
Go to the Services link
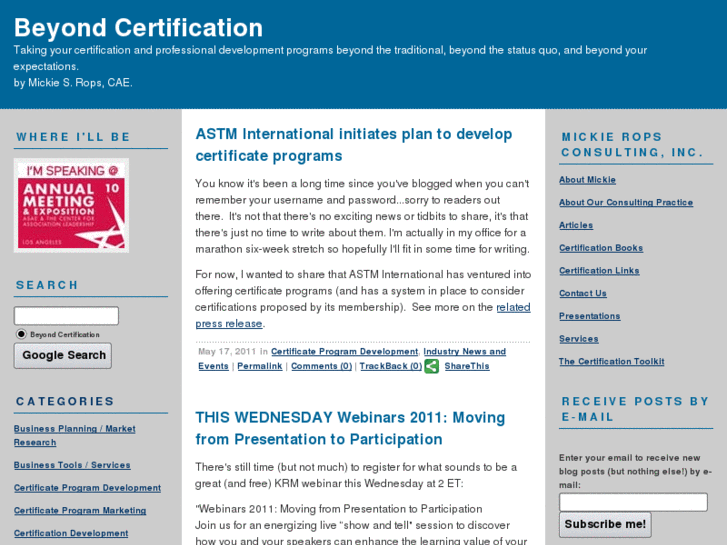tap(579, 339)
